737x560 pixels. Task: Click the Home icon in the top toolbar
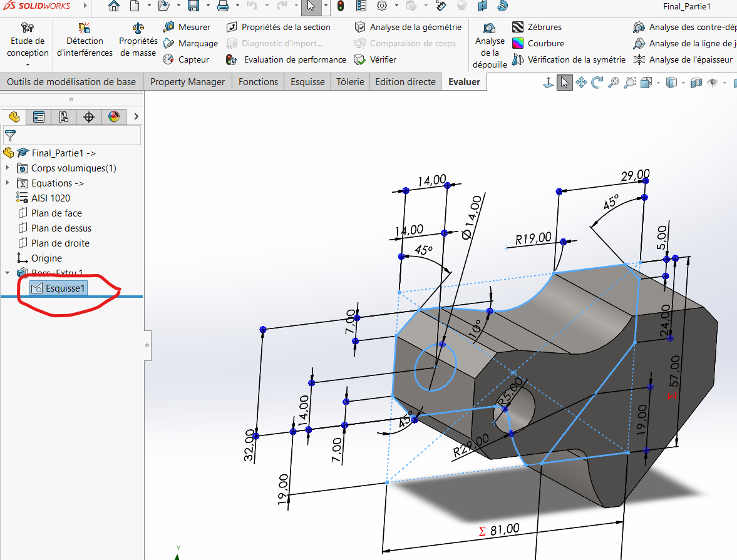(x=114, y=6)
